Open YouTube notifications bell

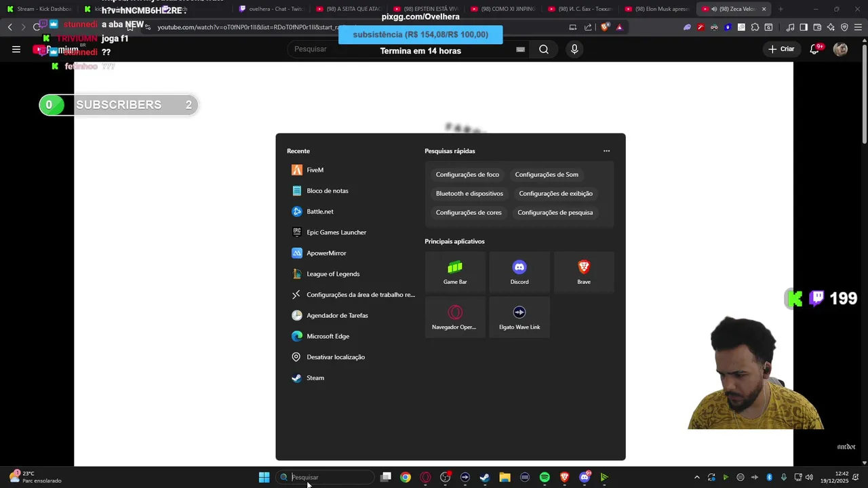815,49
